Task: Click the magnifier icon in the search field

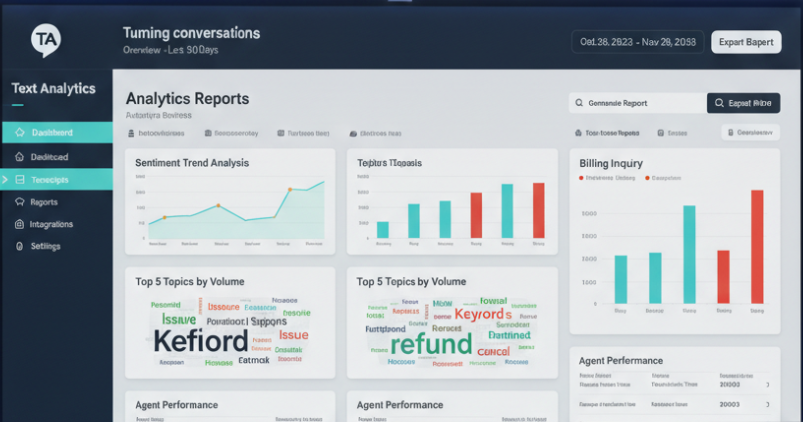Action: tap(577, 103)
